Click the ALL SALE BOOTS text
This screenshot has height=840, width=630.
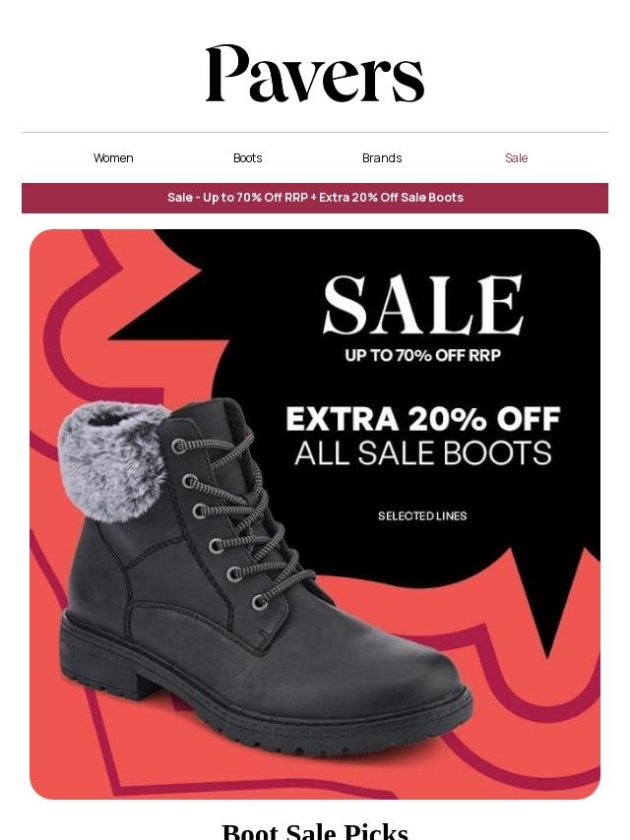pyautogui.click(x=423, y=452)
